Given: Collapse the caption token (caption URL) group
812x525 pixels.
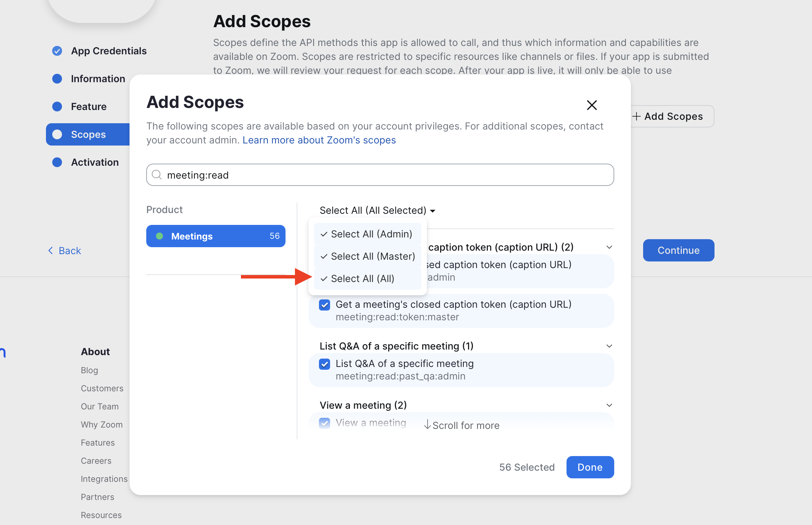Looking at the screenshot, I should pyautogui.click(x=609, y=247).
